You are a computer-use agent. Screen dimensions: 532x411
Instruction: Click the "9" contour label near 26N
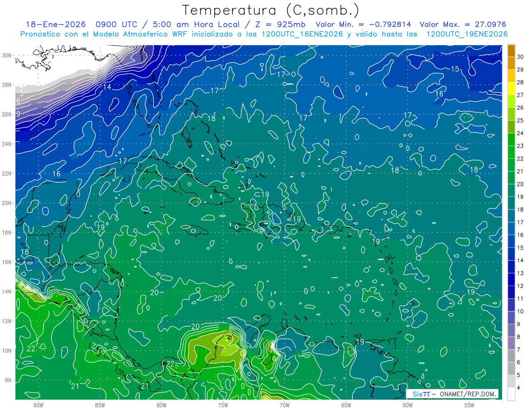pos(18,114)
